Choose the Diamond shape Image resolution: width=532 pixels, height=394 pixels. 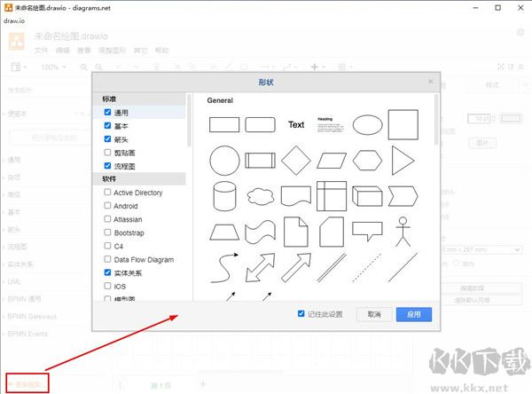tap(296, 161)
